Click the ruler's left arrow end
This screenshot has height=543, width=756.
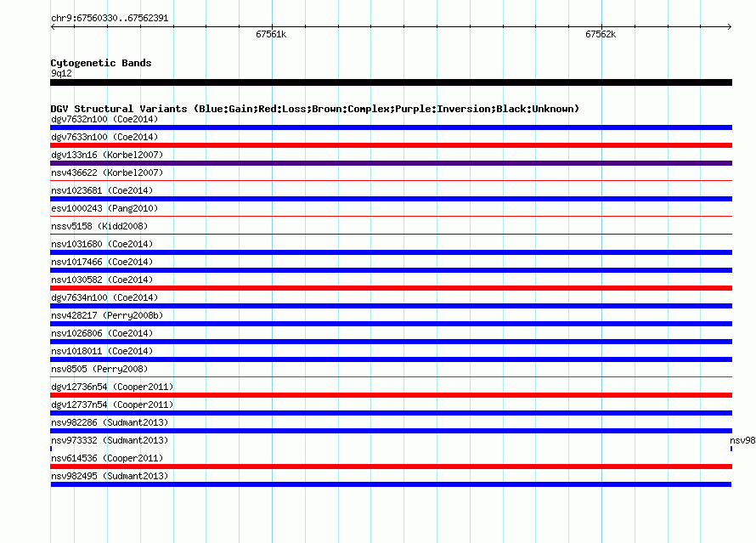(53, 27)
